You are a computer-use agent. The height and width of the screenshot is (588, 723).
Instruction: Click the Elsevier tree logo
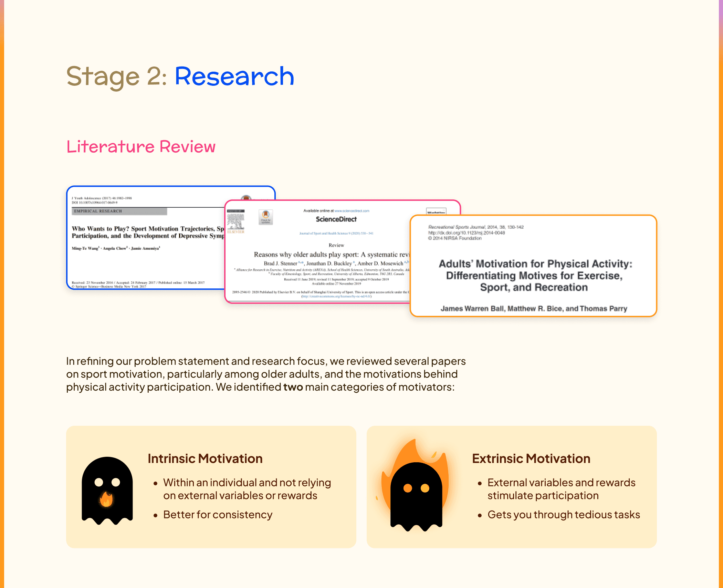tap(236, 222)
